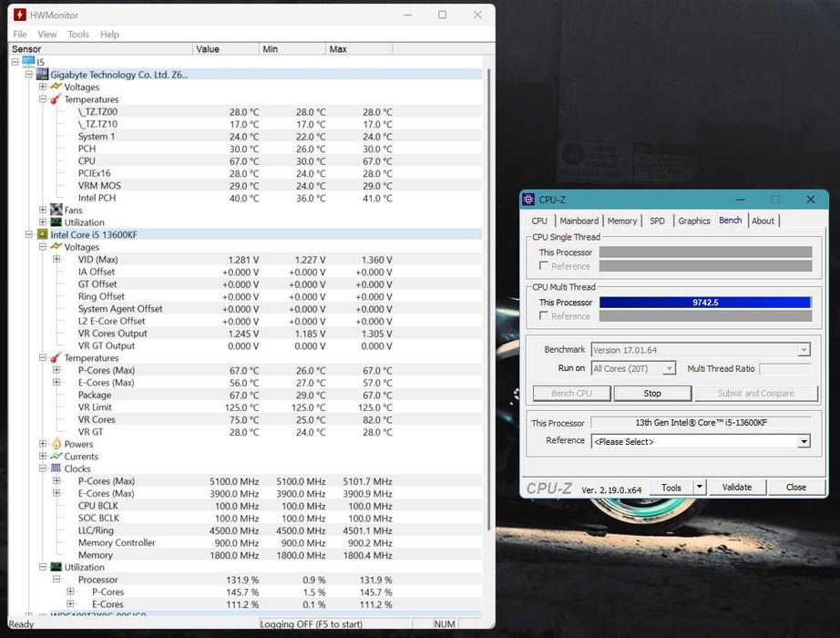Click the HWMonitor vertical scrollbar
The image size is (840, 638).
click(488, 300)
